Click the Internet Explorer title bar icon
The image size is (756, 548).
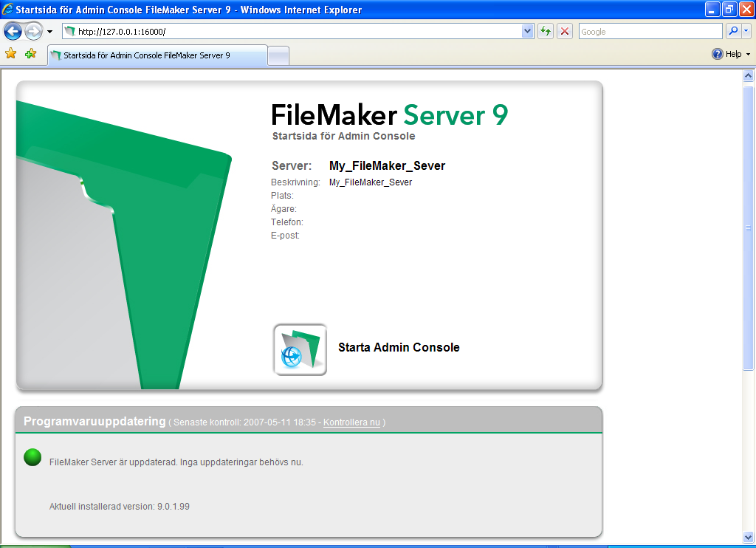(7, 9)
